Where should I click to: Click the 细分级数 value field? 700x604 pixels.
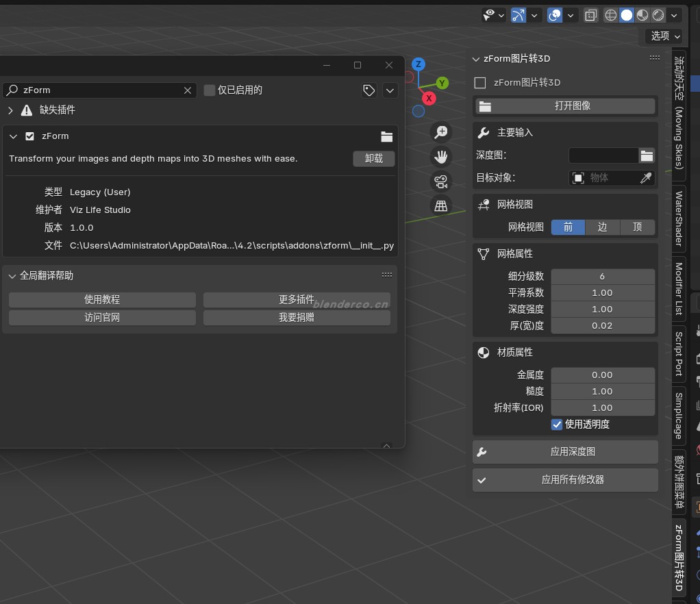603,277
